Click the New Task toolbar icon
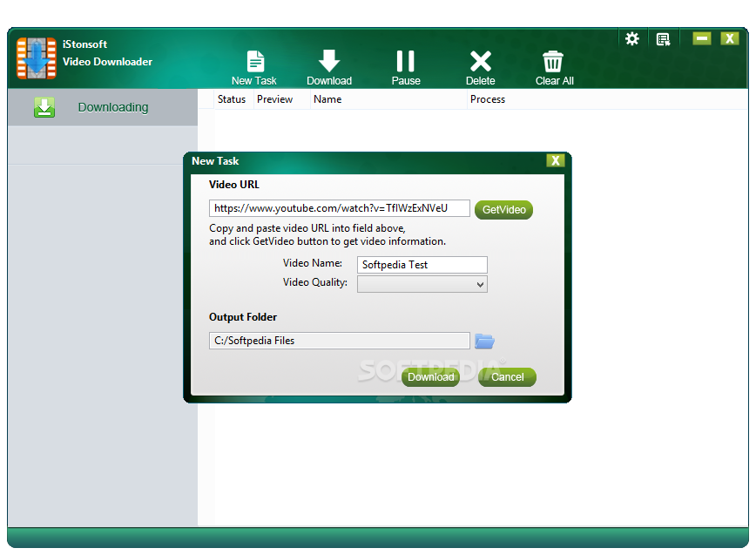 (254, 67)
